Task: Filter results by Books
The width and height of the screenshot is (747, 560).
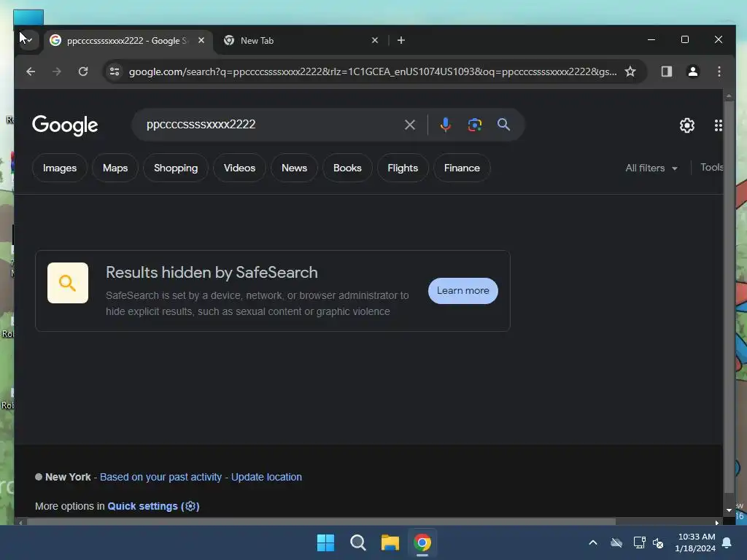Action: [347, 168]
